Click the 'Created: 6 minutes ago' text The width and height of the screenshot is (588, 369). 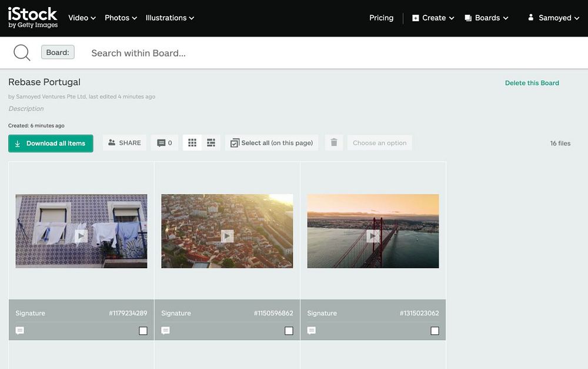tap(36, 125)
